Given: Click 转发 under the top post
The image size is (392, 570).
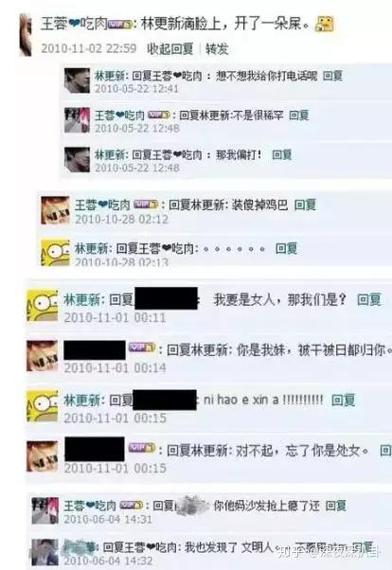Looking at the screenshot, I should pyautogui.click(x=217, y=48).
